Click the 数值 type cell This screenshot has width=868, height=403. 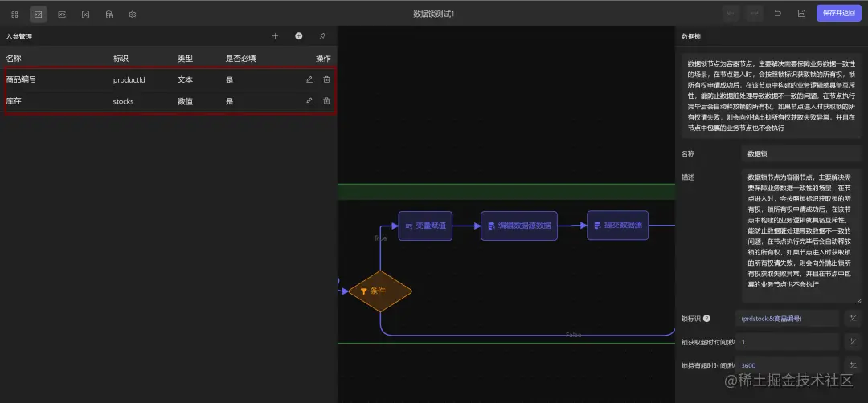(x=185, y=101)
